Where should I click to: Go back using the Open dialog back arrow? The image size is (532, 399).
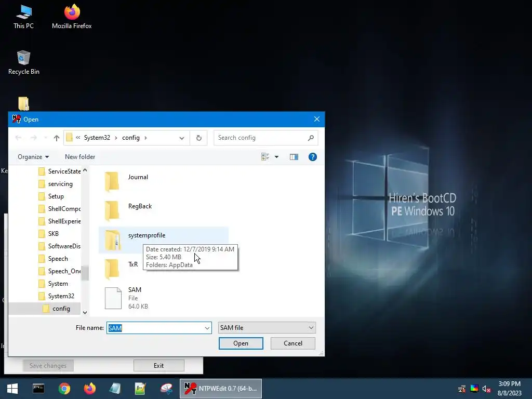pos(18,138)
